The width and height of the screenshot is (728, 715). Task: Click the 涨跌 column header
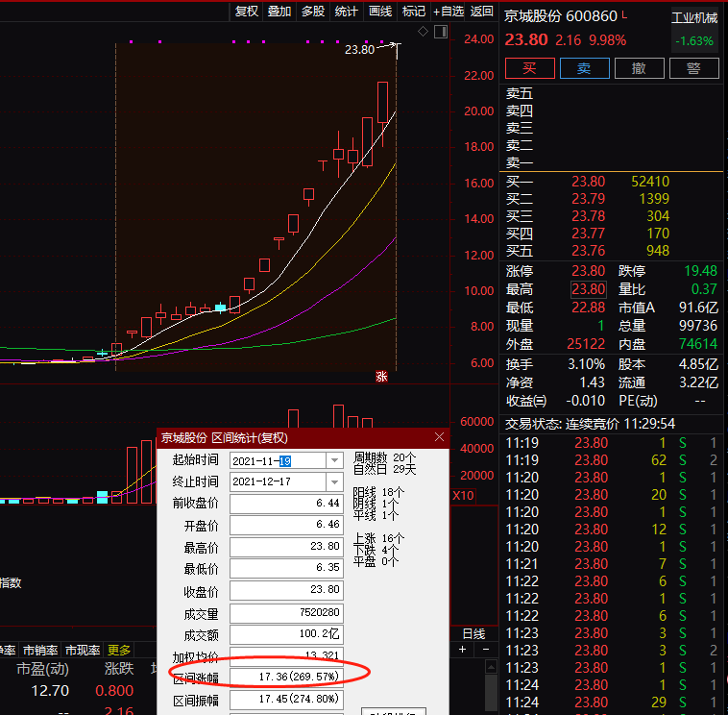(x=119, y=669)
